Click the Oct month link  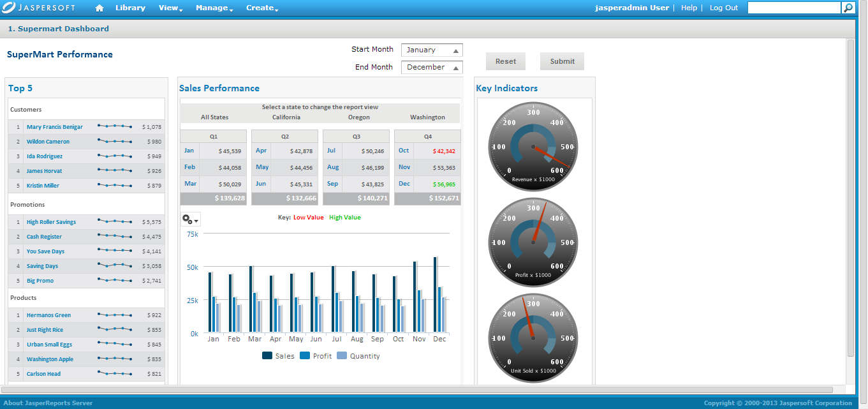pos(404,151)
